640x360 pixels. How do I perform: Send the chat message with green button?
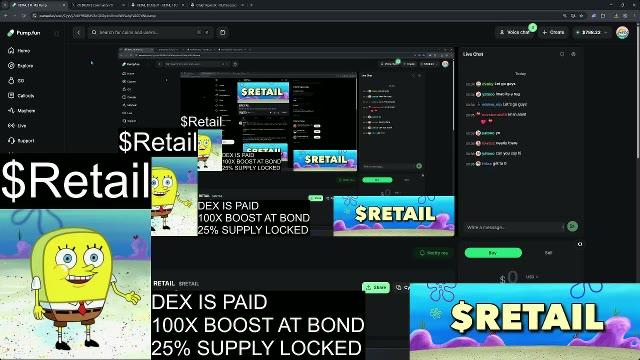(x=573, y=226)
